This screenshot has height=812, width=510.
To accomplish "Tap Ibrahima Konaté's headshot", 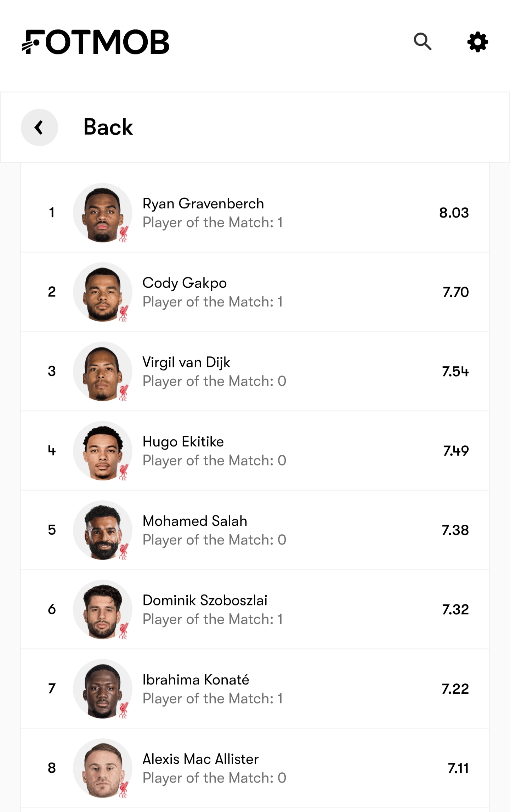I will tap(103, 689).
